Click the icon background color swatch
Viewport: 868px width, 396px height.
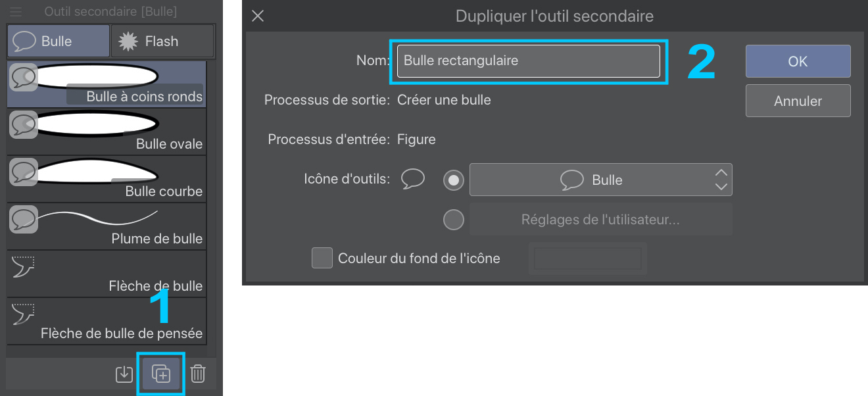[587, 259]
